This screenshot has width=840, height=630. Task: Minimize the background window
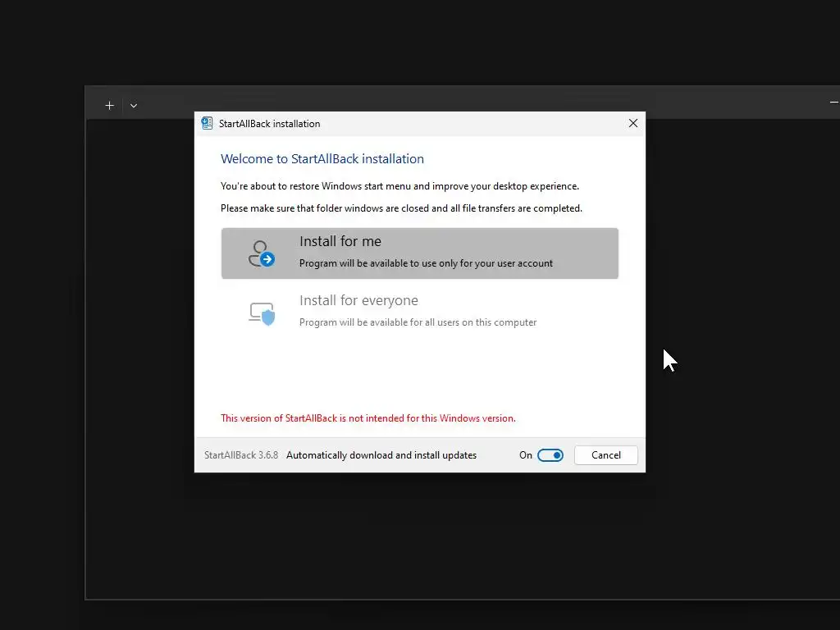(834, 102)
